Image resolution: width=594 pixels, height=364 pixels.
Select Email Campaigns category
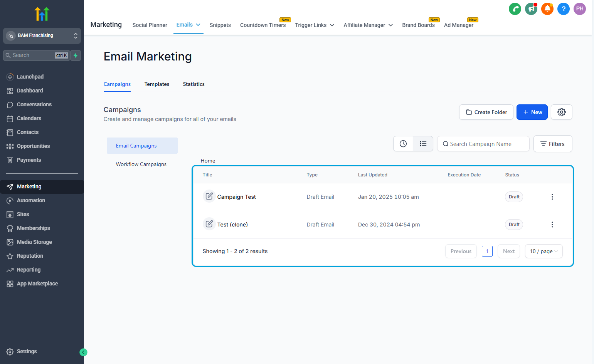[142, 146]
